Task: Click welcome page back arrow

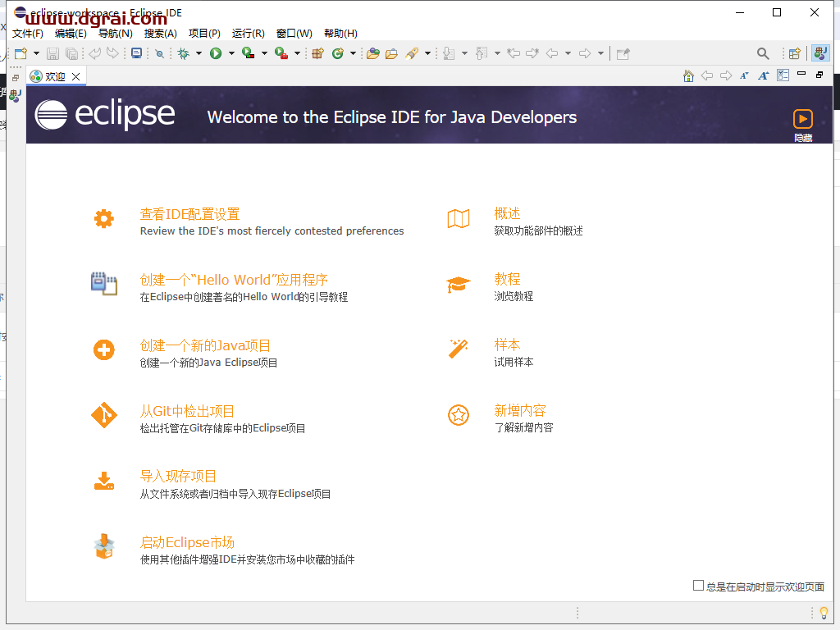Action: pyautogui.click(x=707, y=75)
